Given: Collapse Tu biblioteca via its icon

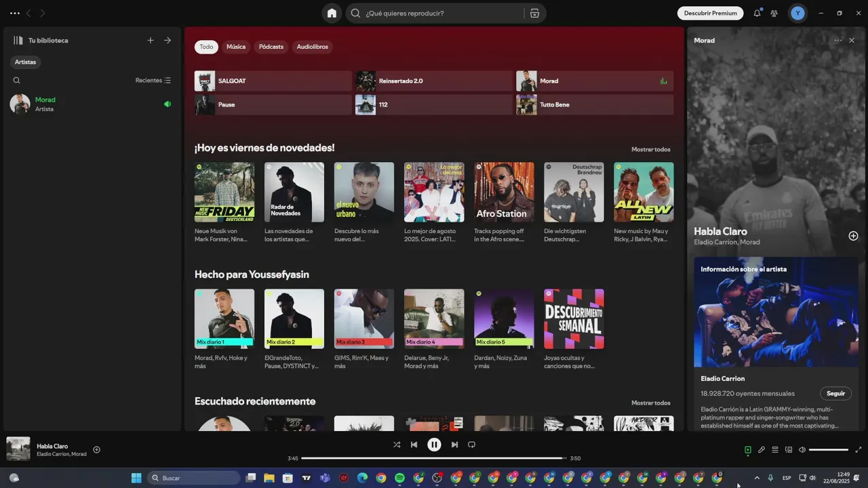Looking at the screenshot, I should coord(18,40).
